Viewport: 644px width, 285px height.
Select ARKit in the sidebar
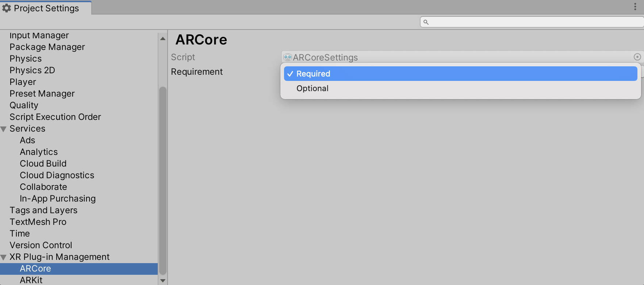pyautogui.click(x=31, y=280)
